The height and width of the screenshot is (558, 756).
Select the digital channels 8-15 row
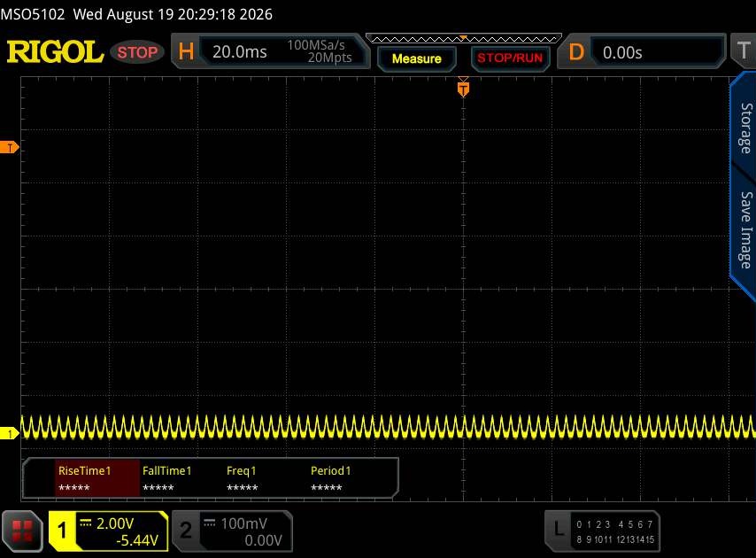615,539
